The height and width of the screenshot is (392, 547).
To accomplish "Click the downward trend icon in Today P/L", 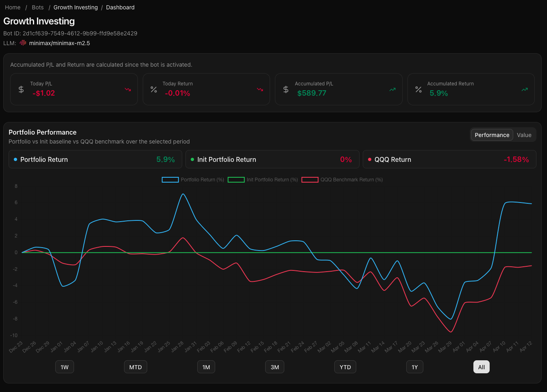I will (x=128, y=89).
